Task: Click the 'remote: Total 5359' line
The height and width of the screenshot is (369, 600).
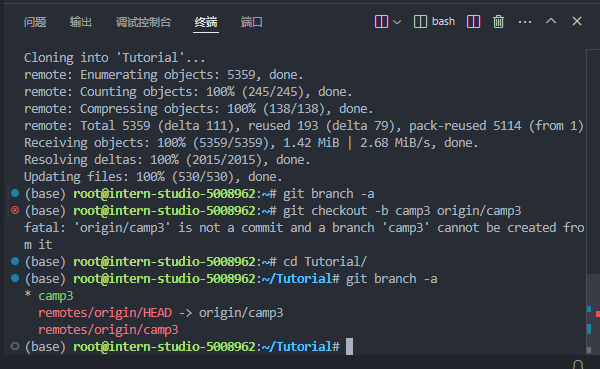Action: 304,126
